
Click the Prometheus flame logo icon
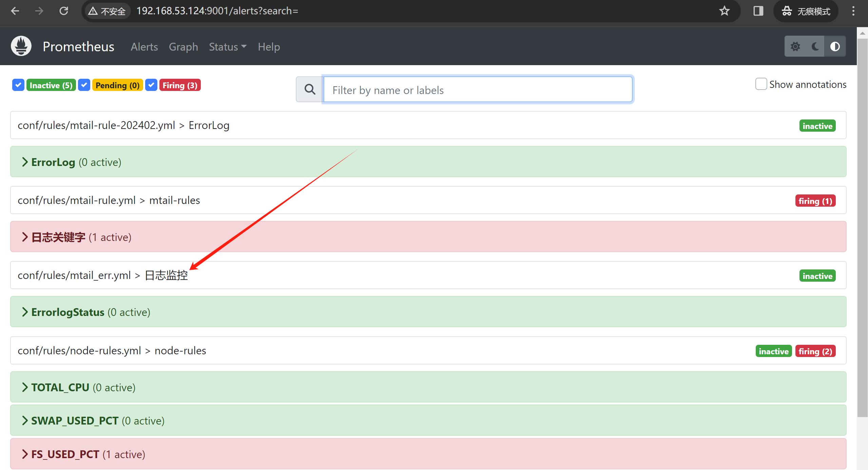21,46
